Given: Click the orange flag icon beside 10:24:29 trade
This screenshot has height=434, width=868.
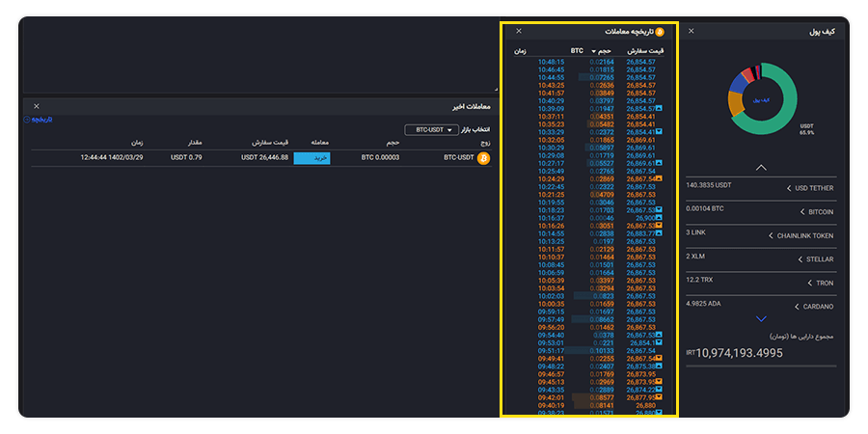Looking at the screenshot, I should pyautogui.click(x=660, y=178).
